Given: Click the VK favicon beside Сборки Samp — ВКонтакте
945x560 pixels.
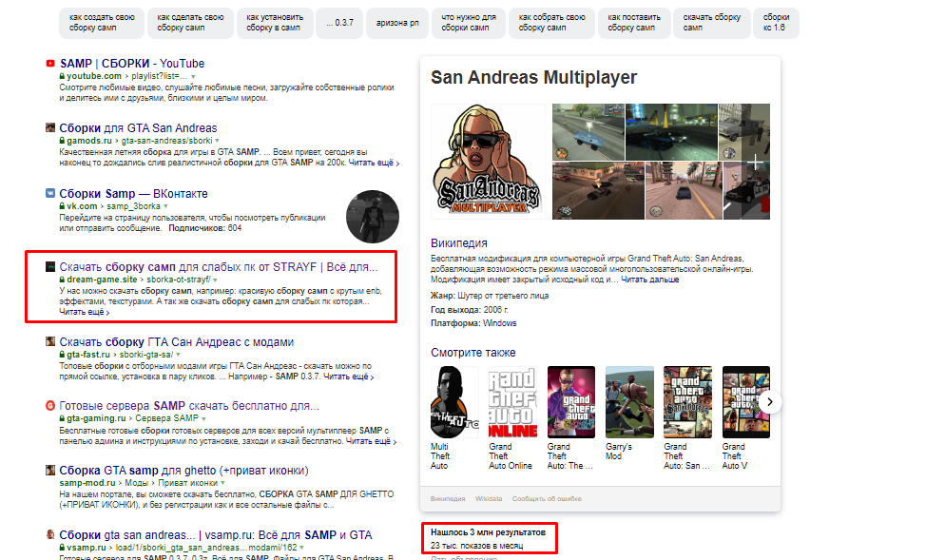Looking at the screenshot, I should (50, 194).
